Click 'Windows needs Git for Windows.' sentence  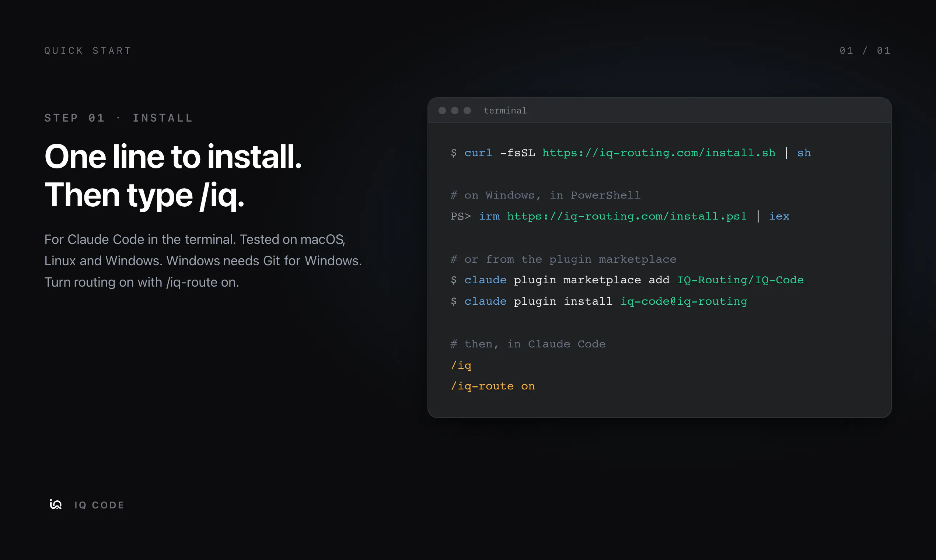pyautogui.click(x=264, y=261)
